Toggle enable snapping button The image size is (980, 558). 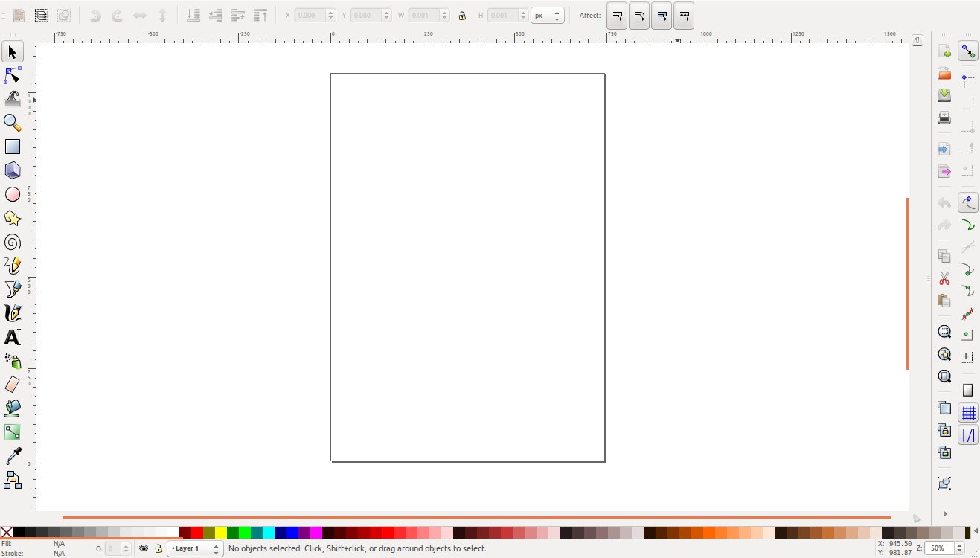[x=968, y=51]
